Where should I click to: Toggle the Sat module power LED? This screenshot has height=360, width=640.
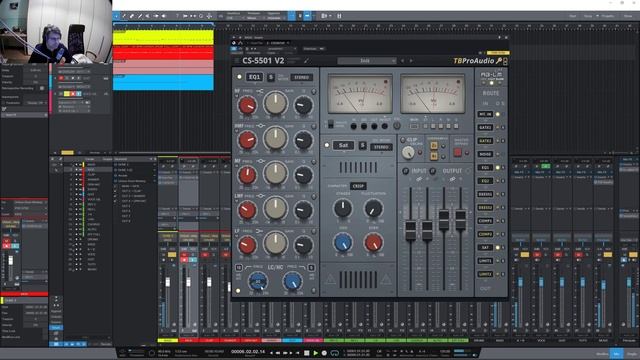coord(327,145)
